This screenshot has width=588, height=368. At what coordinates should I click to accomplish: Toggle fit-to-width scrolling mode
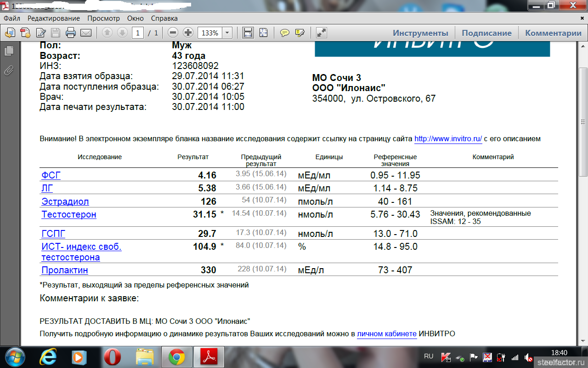coord(248,33)
